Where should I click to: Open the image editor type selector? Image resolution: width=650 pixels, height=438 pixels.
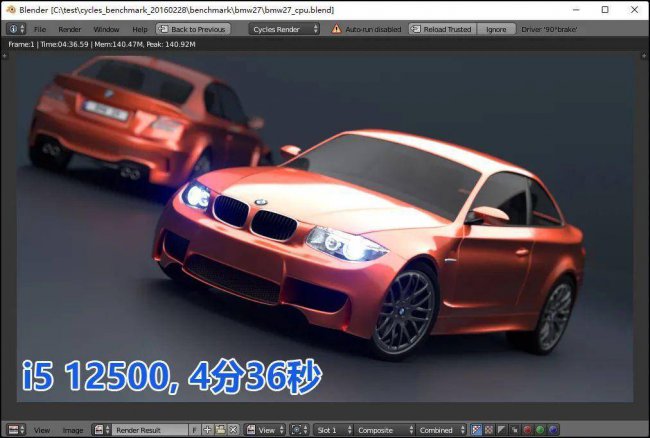click(x=17, y=430)
